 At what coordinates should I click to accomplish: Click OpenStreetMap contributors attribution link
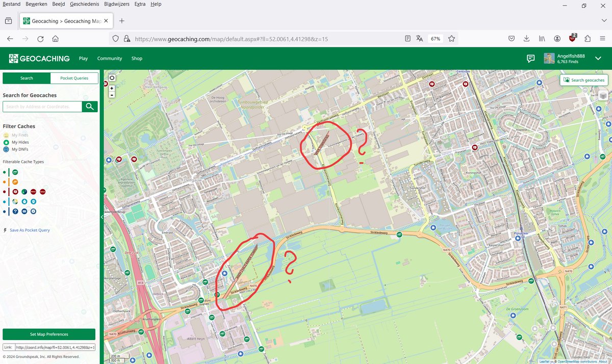point(576,361)
